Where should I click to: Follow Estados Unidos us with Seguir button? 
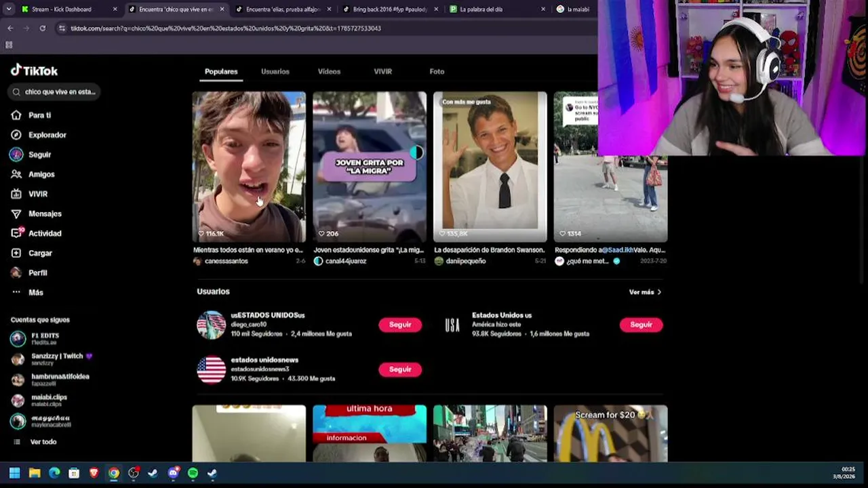pyautogui.click(x=641, y=325)
